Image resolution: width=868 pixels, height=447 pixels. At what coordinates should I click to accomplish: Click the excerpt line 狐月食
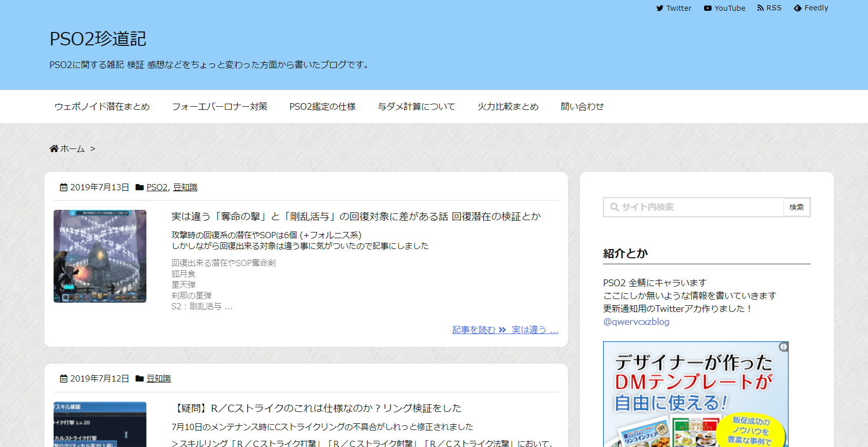(x=183, y=274)
